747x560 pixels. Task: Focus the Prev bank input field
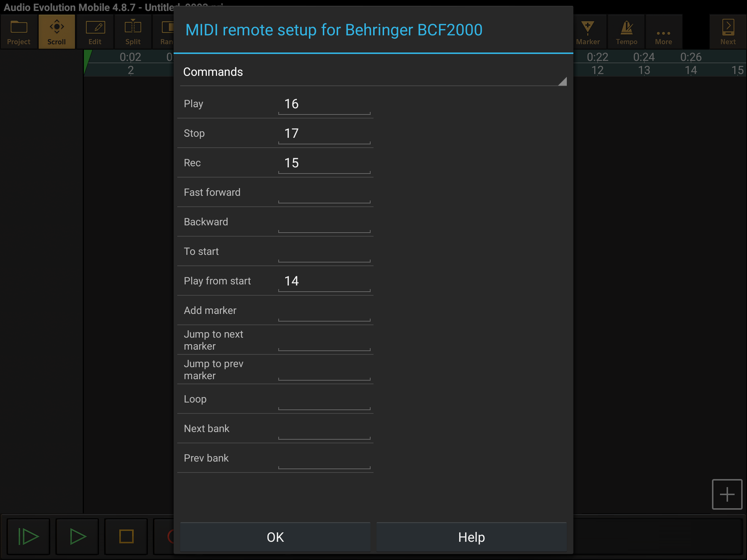tap(324, 458)
